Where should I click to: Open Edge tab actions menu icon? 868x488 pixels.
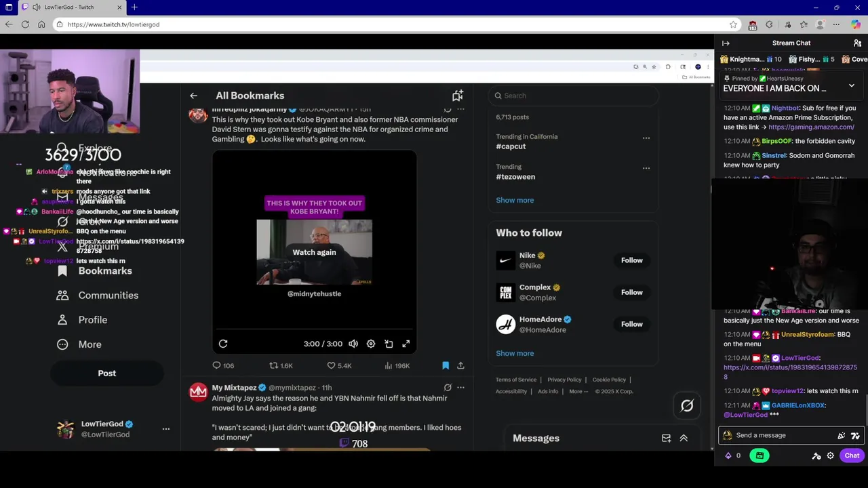coord(9,7)
